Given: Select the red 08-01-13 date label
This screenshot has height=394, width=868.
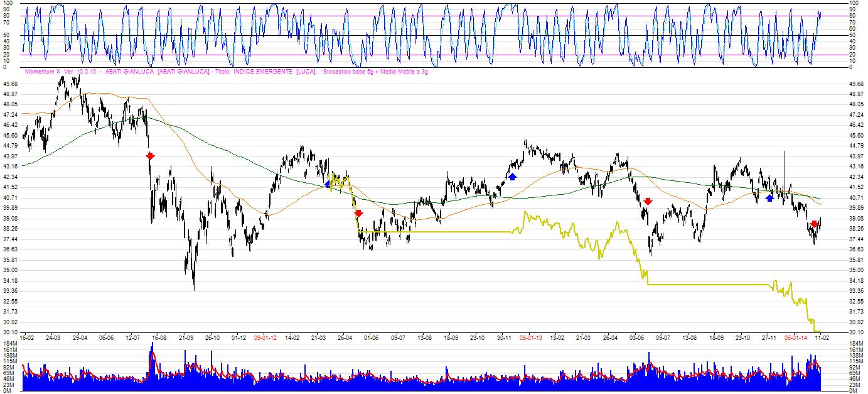Looking at the screenshot, I should pos(530,337).
